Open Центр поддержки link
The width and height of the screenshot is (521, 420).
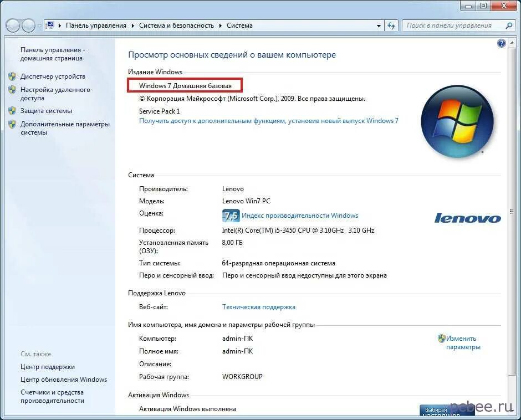(48, 367)
